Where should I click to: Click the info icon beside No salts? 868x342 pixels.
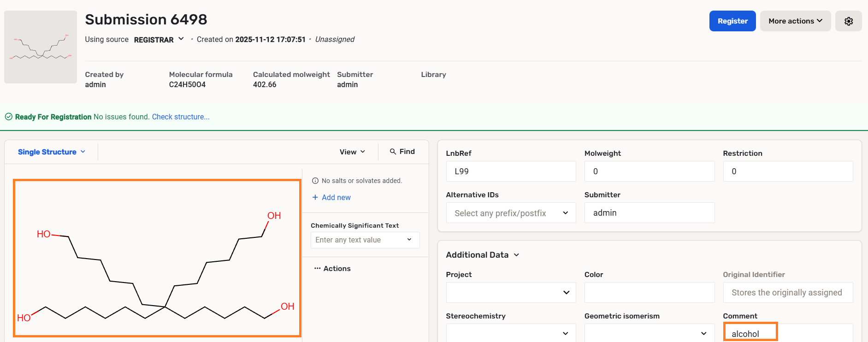point(315,181)
